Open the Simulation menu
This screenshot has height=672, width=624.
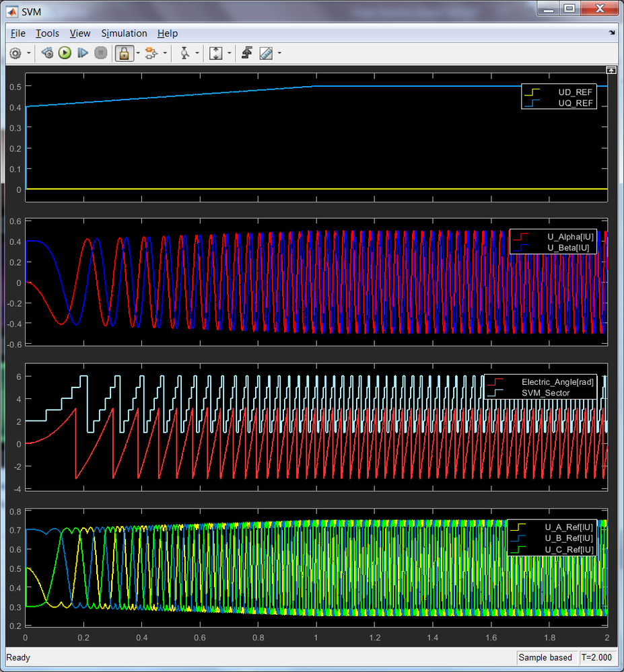(x=124, y=33)
